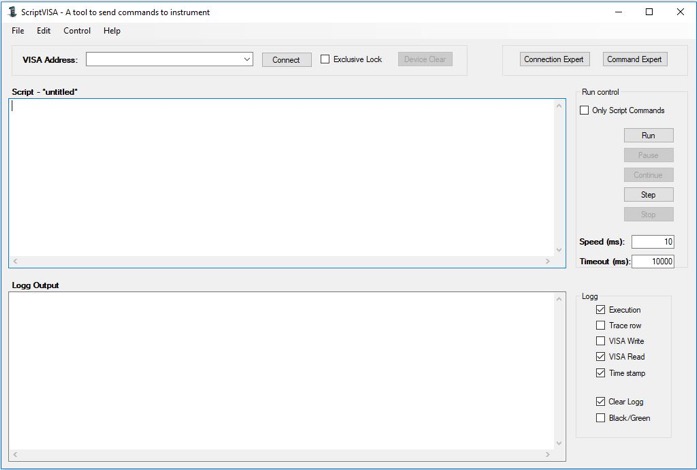Click Script editor scroll right arrow

pyautogui.click(x=548, y=261)
